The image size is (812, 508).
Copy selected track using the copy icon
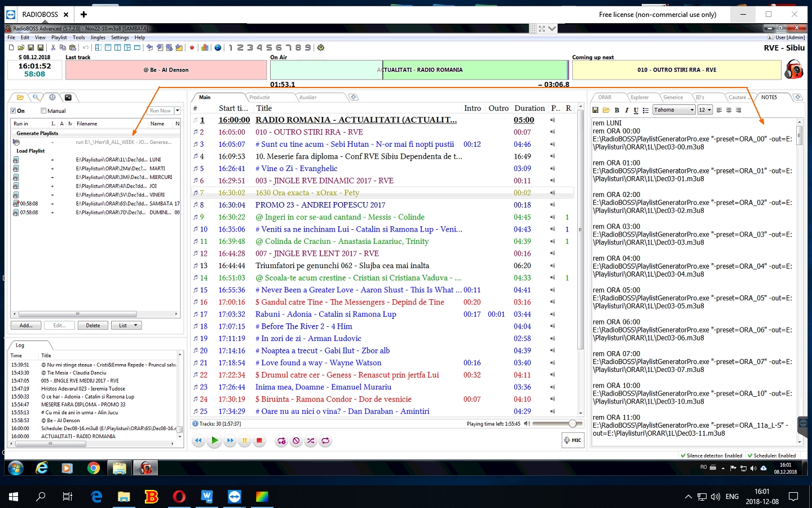coord(63,48)
